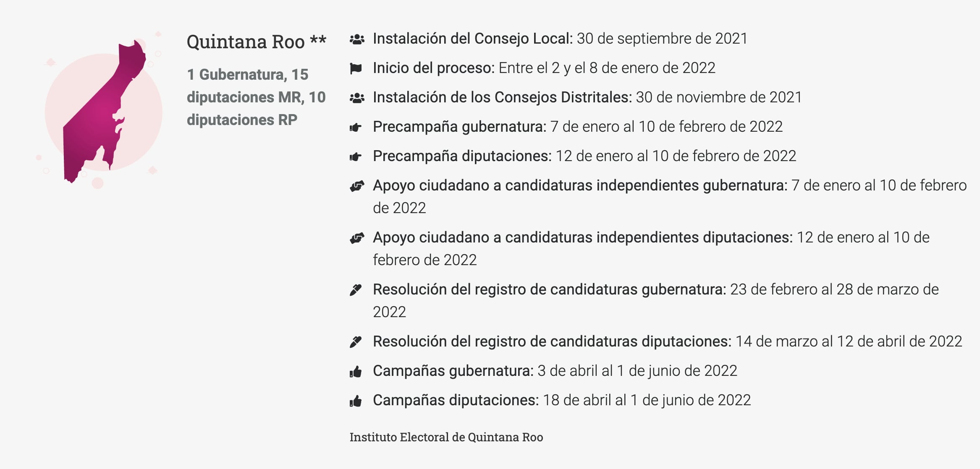This screenshot has height=469, width=980.
Task: Click the flag icon beside Inicio del proceso
Action: click(356, 68)
